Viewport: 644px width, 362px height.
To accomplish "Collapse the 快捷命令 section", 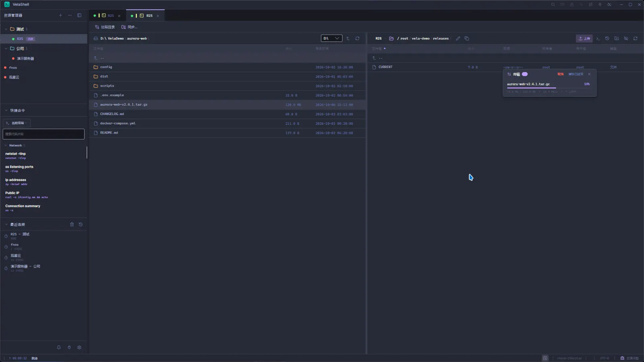I will tap(6, 110).
